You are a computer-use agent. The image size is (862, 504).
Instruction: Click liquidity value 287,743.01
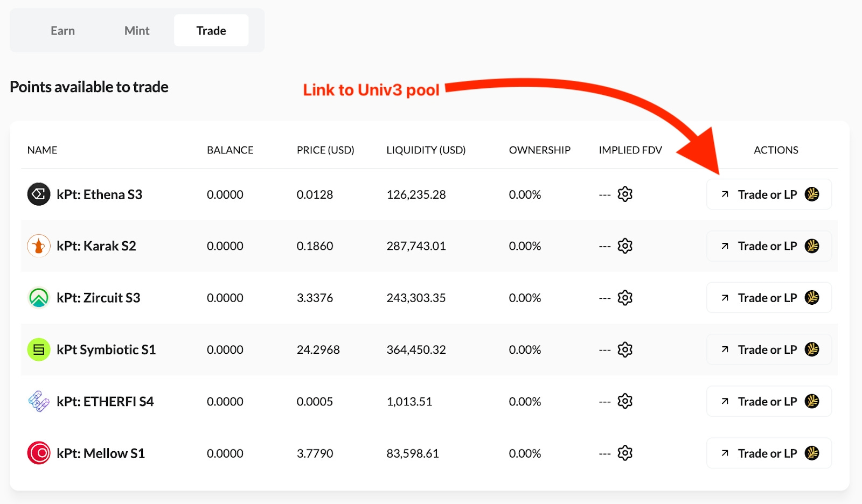click(416, 246)
